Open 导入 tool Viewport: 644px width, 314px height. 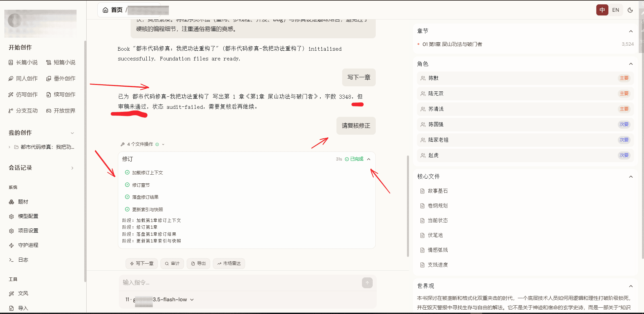point(19,308)
